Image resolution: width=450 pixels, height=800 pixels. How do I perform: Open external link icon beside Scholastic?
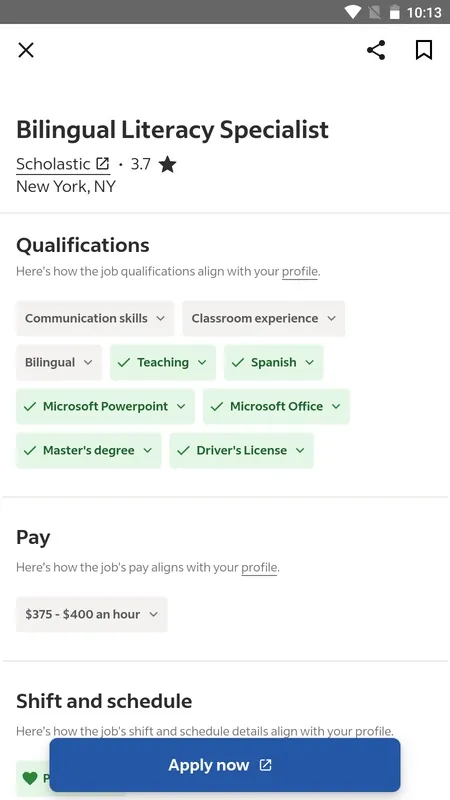pos(103,164)
